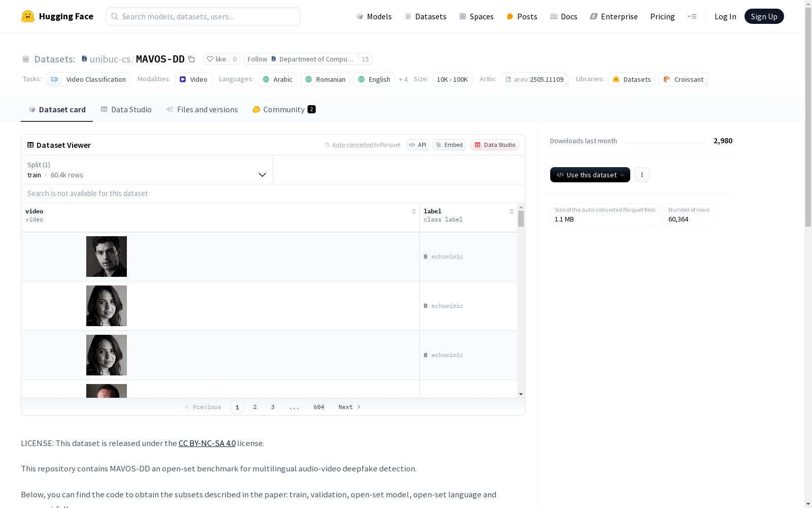Click the 10K - 100K size tag
This screenshot has height=508, width=812.
tap(452, 79)
